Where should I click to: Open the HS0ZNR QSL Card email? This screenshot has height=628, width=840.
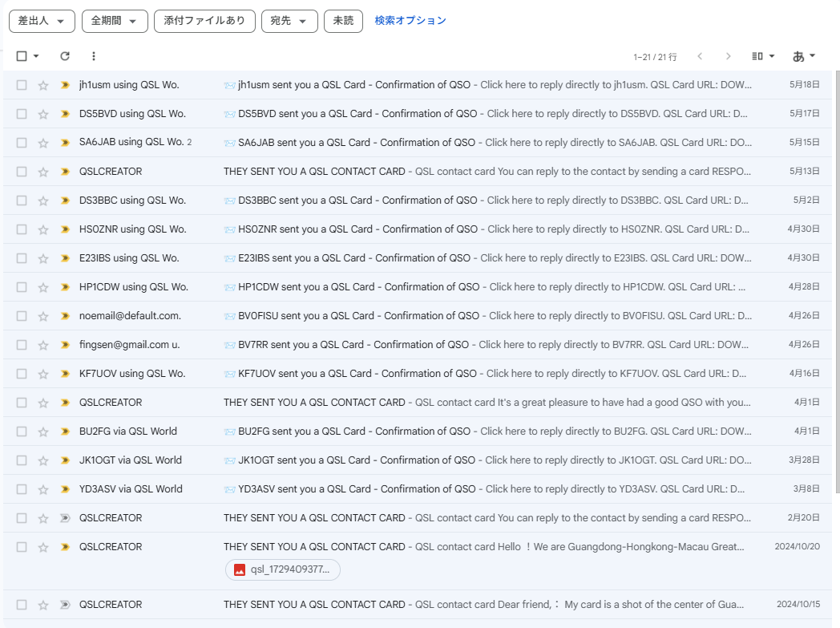[418, 229]
